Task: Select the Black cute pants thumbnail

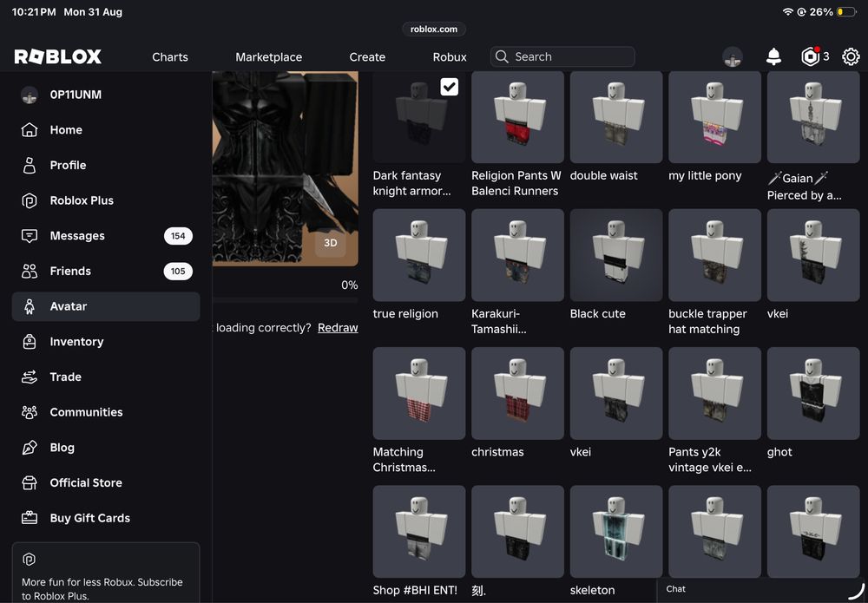Action: coord(616,255)
